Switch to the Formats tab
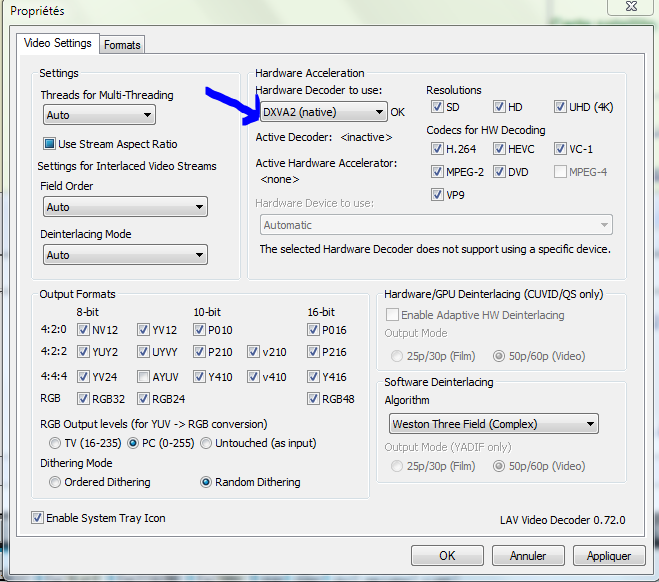 click(122, 45)
